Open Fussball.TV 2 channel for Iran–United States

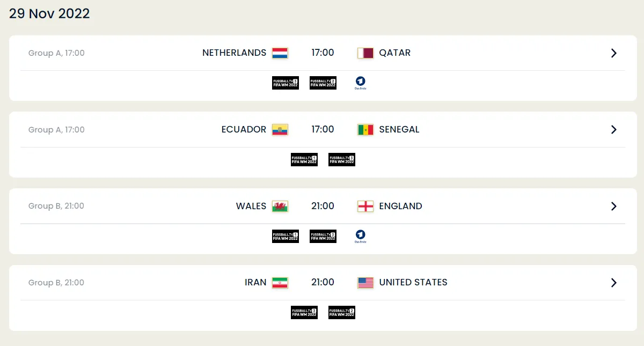point(342,313)
